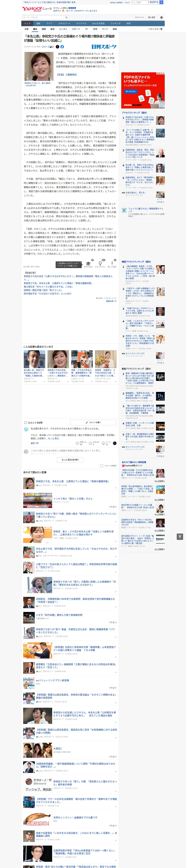Select the ランキング navigation tab
This screenshot has height=868, width=186.
[115, 24]
